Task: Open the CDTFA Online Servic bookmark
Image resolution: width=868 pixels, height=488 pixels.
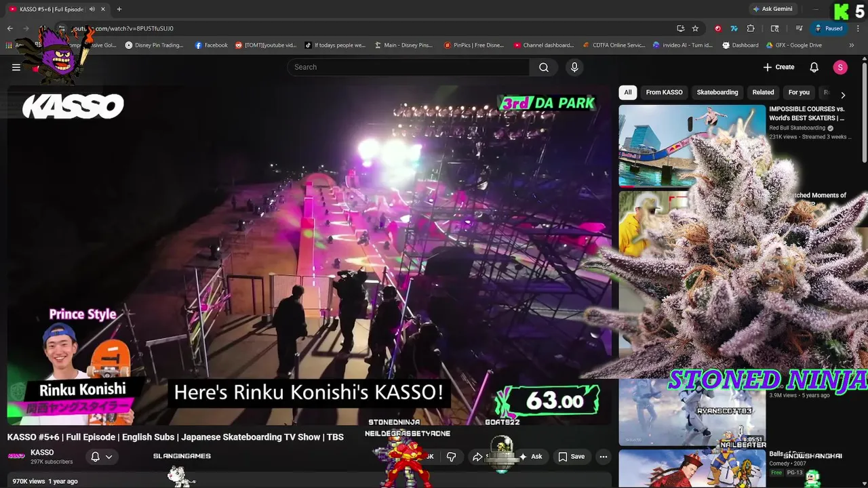Action: coord(614,45)
